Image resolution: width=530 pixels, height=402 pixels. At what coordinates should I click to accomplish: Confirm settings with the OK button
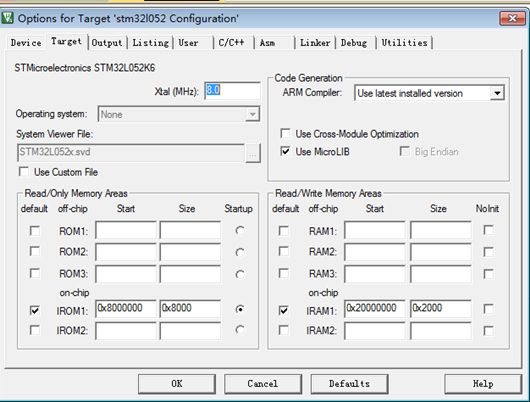[176, 384]
